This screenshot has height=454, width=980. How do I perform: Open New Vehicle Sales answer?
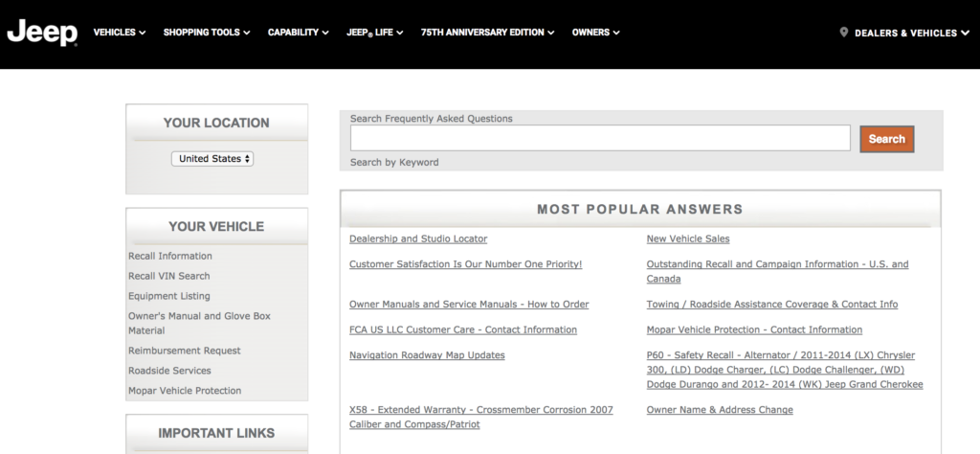point(688,238)
